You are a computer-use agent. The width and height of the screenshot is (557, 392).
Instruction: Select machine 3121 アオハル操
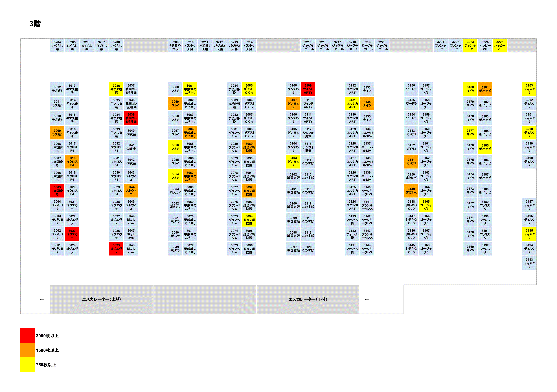click(x=352, y=249)
